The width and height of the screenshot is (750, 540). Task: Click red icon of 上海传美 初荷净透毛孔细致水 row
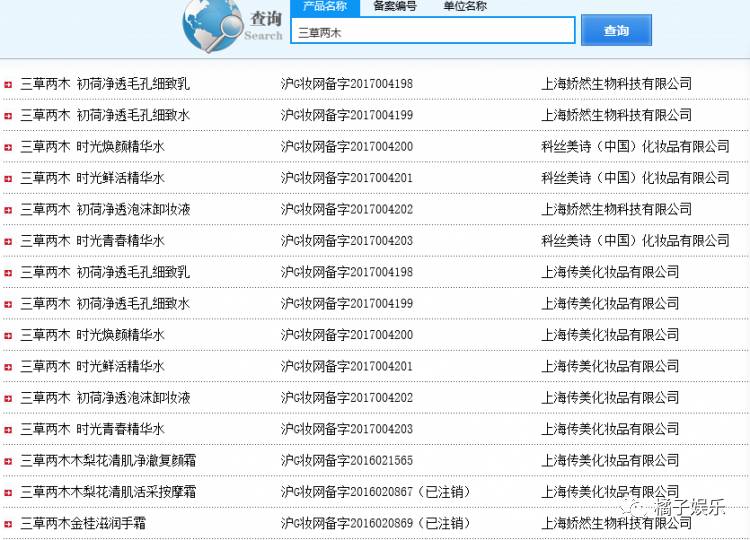(x=8, y=305)
